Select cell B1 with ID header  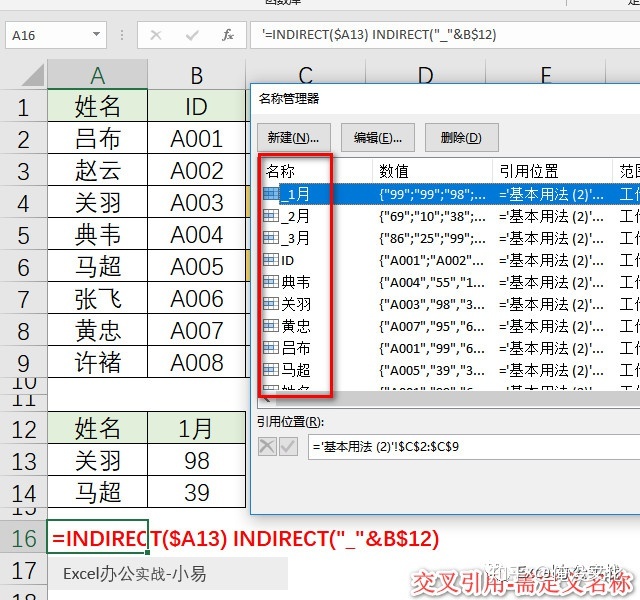(197, 106)
